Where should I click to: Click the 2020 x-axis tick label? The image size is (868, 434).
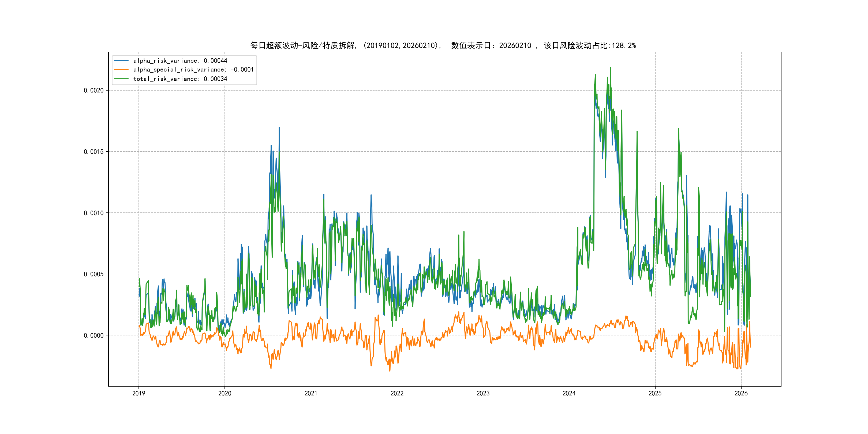(225, 393)
